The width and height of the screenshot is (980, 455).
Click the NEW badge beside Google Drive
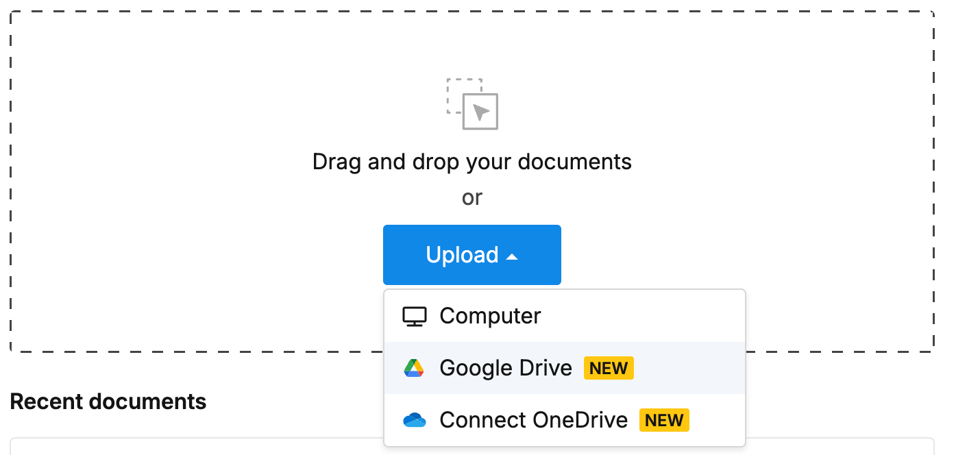click(609, 368)
